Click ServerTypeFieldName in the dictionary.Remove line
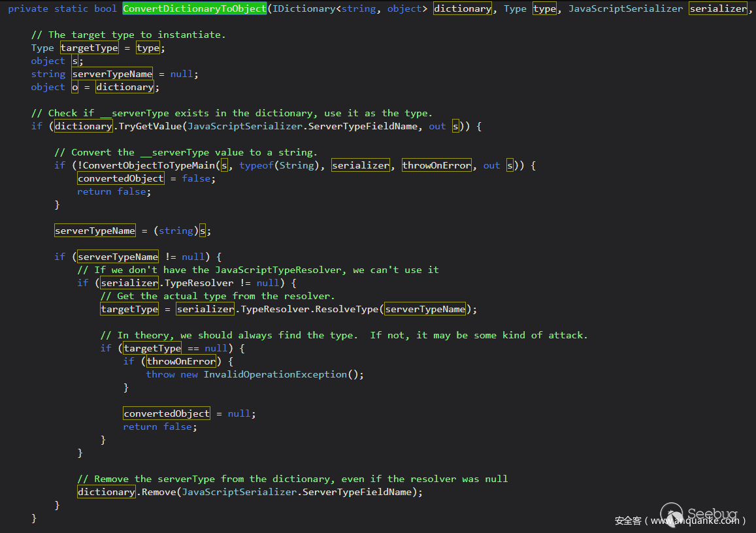Screen dimensions: 756x533 [x=357, y=492]
